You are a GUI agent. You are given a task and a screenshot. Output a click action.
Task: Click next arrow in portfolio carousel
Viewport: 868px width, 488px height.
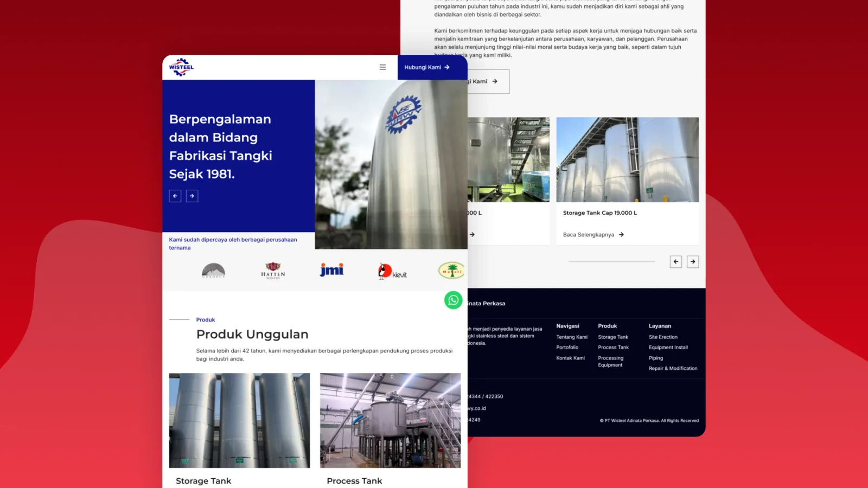pyautogui.click(x=693, y=262)
